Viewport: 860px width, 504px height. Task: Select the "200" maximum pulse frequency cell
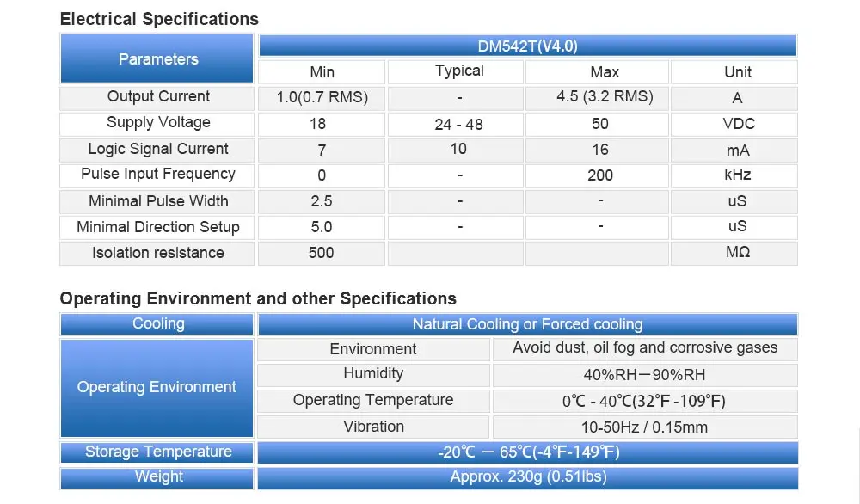click(x=598, y=176)
